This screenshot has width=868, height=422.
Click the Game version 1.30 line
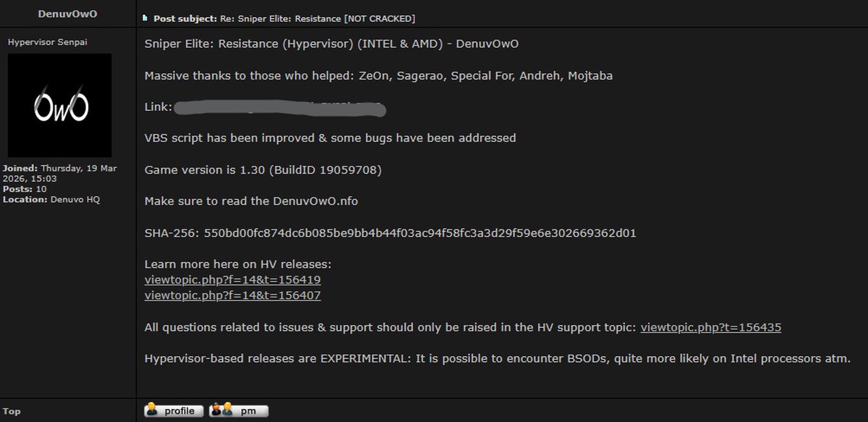(x=263, y=170)
